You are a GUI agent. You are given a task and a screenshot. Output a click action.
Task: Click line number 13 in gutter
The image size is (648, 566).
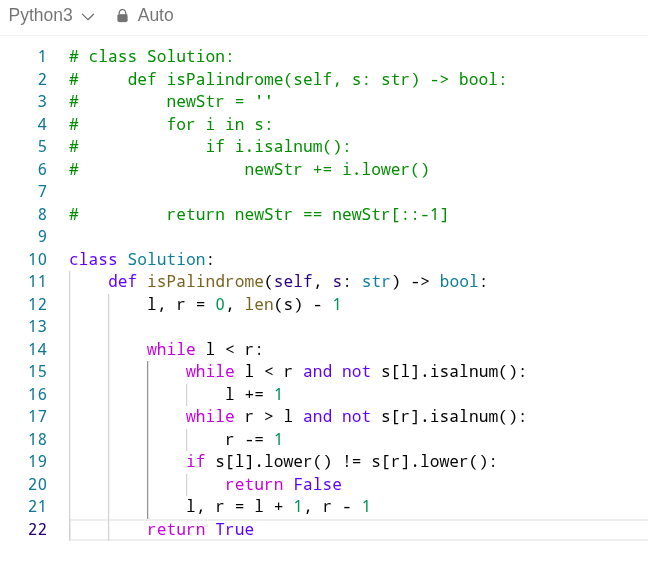[x=37, y=327]
